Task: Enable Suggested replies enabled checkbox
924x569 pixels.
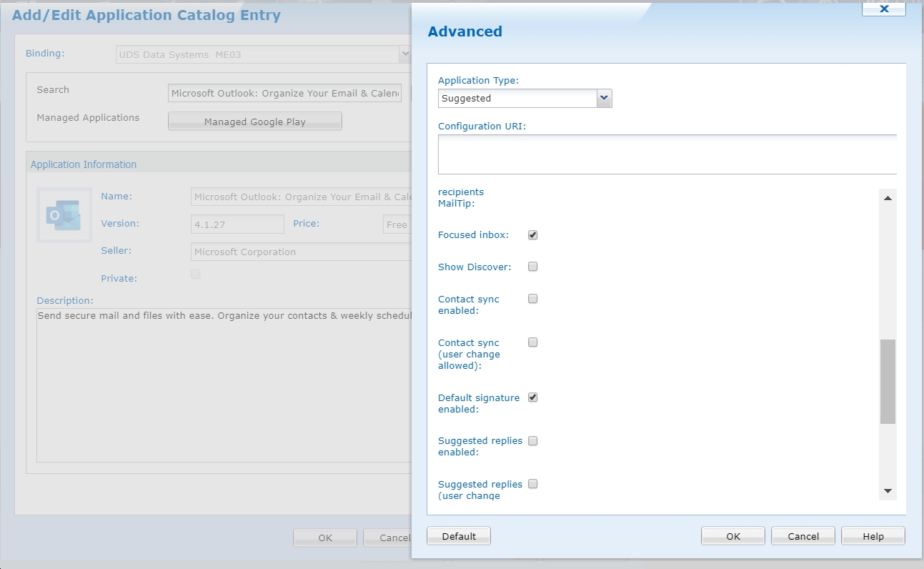Action: pyautogui.click(x=532, y=441)
